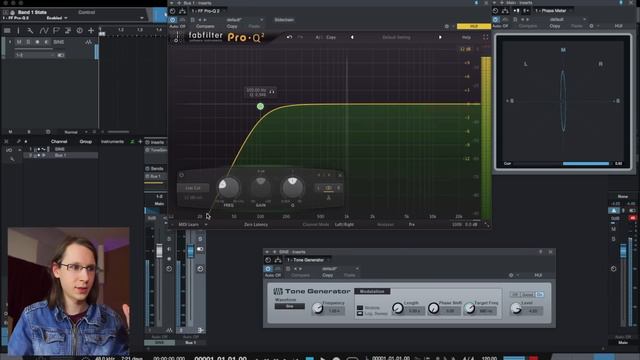
Task: Open the MIDI Learn dropdown arrow
Action: 206,224
